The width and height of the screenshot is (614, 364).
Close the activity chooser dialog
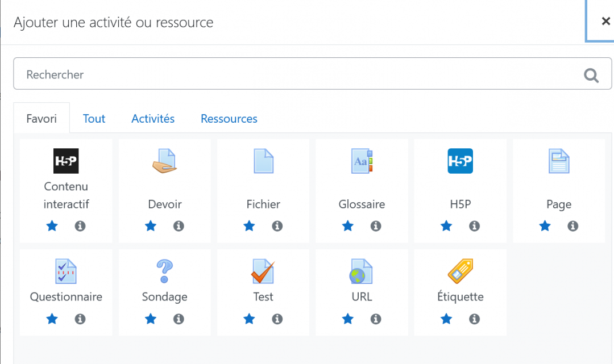(x=605, y=21)
